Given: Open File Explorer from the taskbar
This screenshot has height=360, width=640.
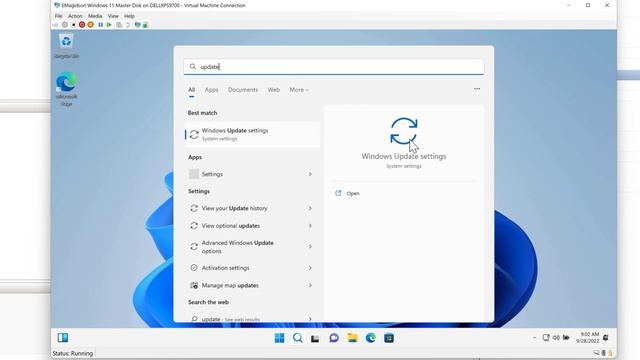Looking at the screenshot, I should click(352, 338).
